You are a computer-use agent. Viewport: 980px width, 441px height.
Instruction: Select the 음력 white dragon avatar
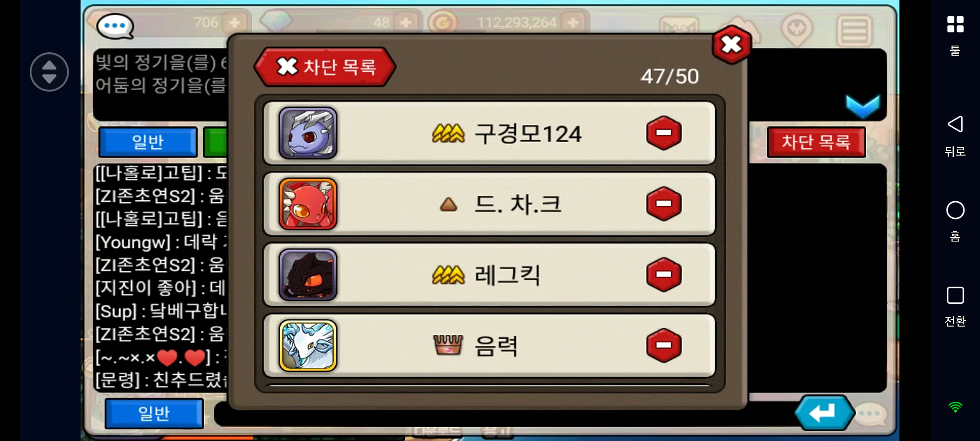tap(308, 345)
